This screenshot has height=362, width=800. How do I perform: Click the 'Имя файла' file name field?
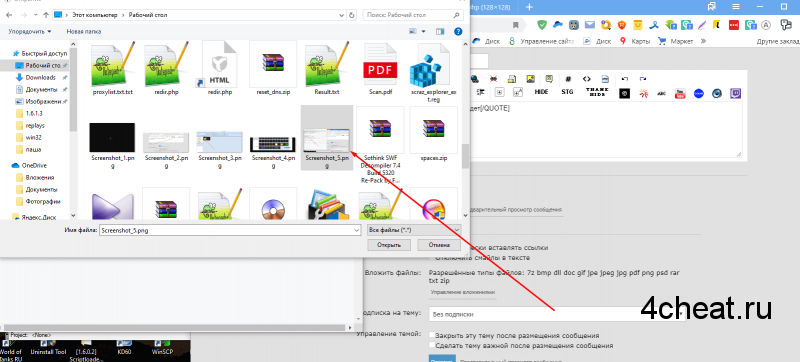pyautogui.click(x=230, y=230)
